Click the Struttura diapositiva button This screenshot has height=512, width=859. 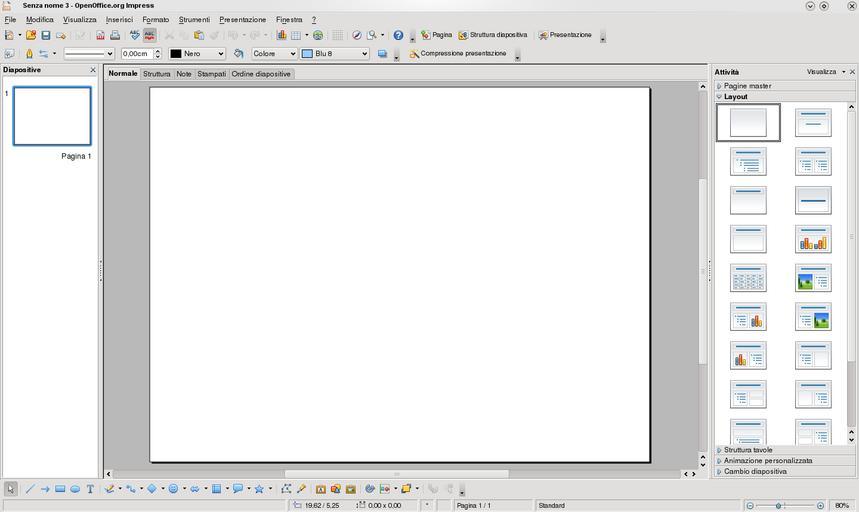click(492, 35)
